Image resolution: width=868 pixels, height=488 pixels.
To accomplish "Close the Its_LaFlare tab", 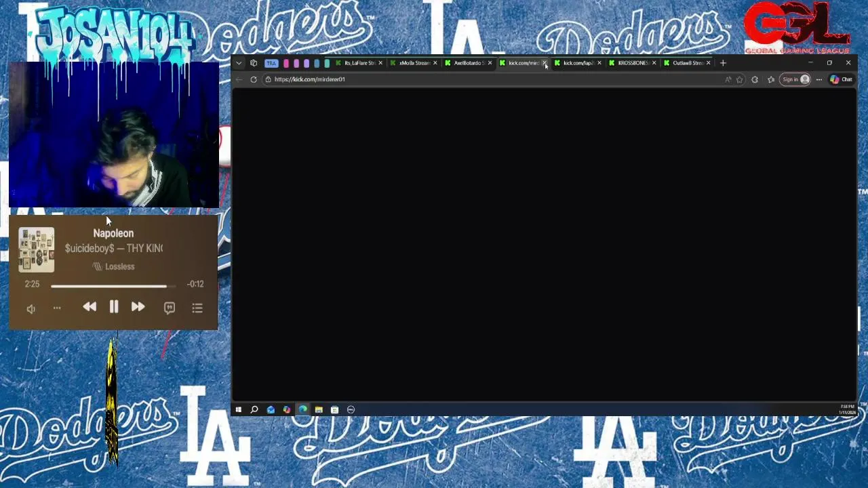I will pyautogui.click(x=380, y=63).
